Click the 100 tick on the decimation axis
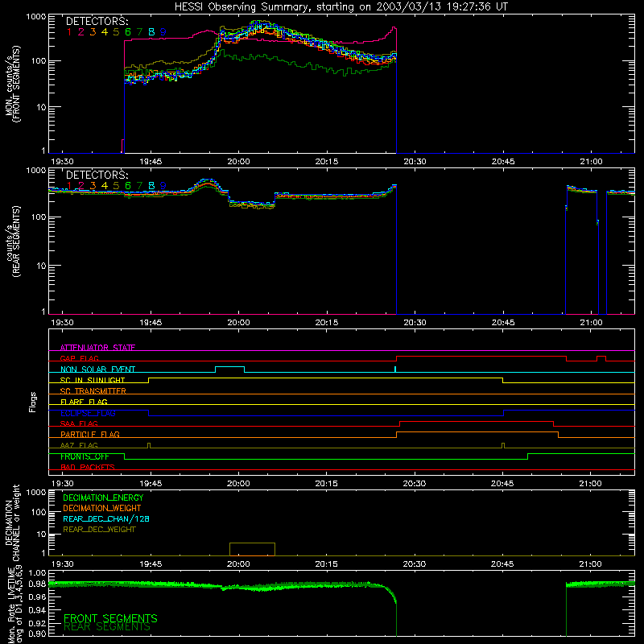The height and width of the screenshot is (644, 644). (38, 512)
